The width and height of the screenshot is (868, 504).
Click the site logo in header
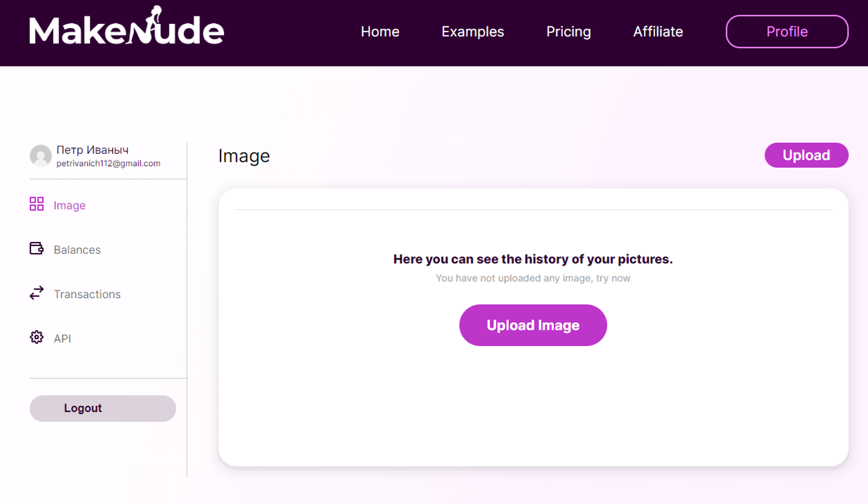coord(126,26)
